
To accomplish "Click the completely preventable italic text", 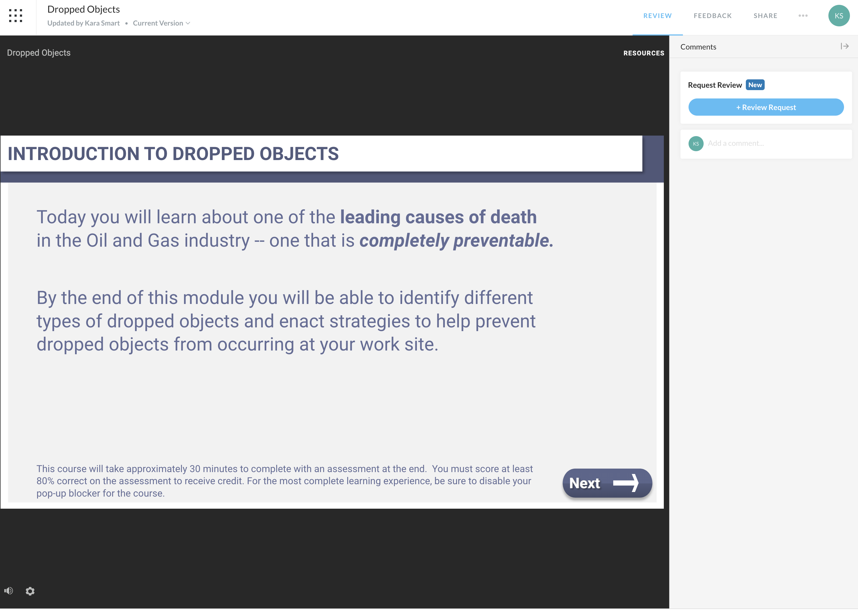I will coord(456,241).
